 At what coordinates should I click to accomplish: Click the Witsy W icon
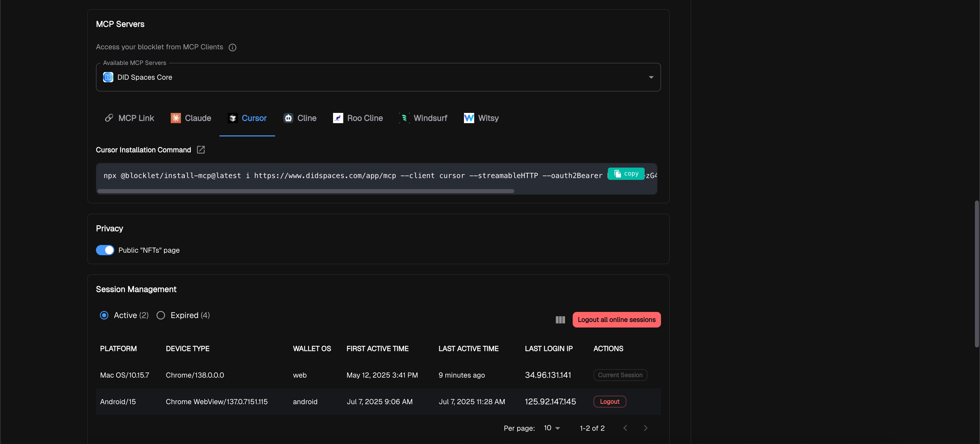469,118
